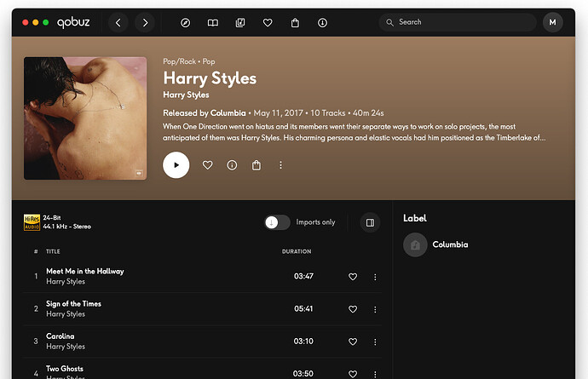Viewport: 588px width, 379px height.
Task: Click the DURATION column header
Action: (297, 251)
